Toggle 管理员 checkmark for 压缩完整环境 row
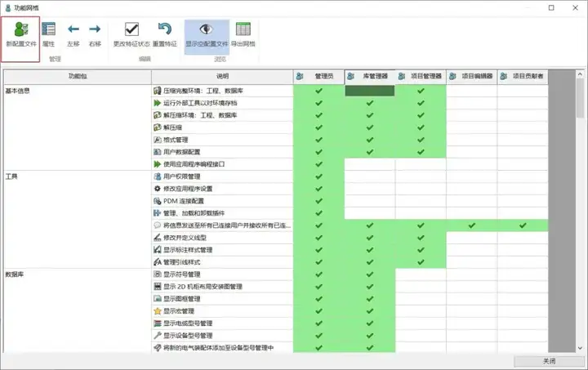The width and height of the screenshot is (588, 370). (318, 91)
